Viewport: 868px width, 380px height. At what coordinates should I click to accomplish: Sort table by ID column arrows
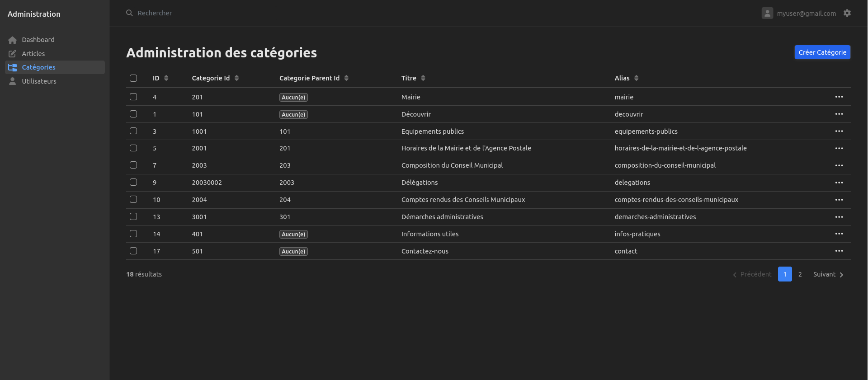(x=166, y=78)
